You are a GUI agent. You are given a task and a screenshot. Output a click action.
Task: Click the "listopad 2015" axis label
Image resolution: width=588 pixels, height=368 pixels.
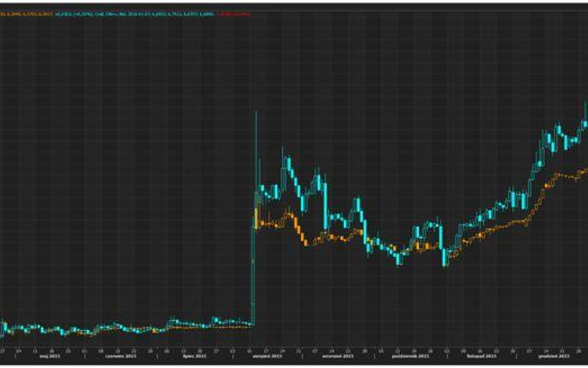pos(481,356)
